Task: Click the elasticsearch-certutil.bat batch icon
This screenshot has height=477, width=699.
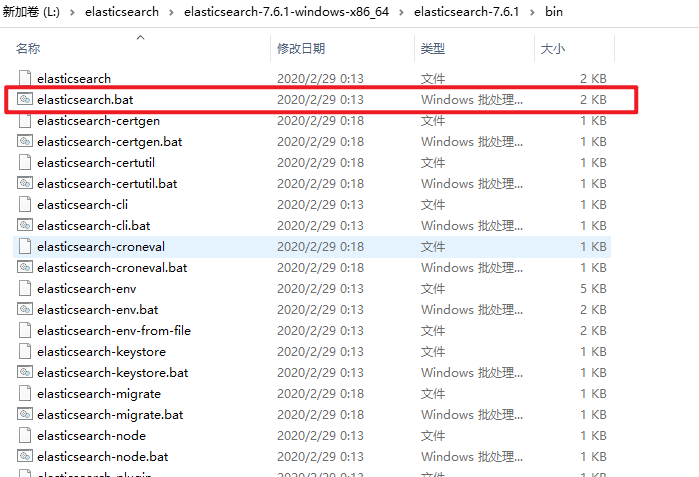Action: point(25,183)
